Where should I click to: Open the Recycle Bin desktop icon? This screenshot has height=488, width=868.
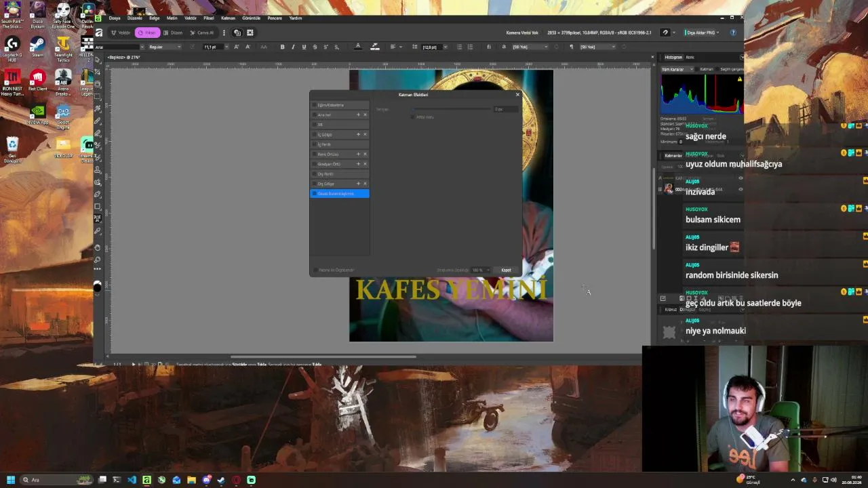[x=12, y=149]
